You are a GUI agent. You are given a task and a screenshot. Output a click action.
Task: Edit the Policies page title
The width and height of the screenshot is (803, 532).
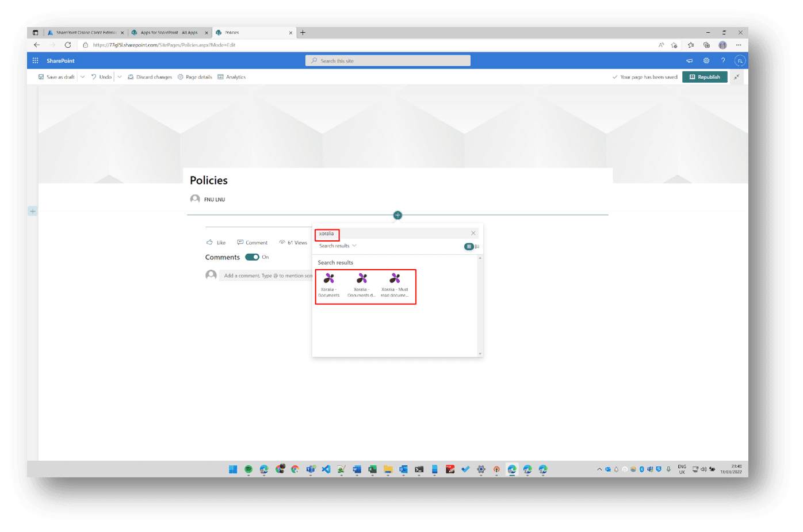[209, 181]
